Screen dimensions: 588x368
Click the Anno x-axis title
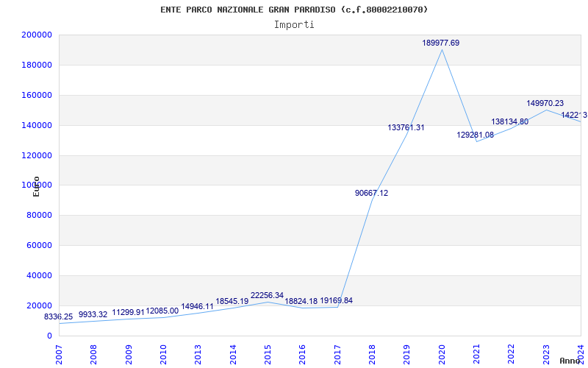pyautogui.click(x=570, y=361)
